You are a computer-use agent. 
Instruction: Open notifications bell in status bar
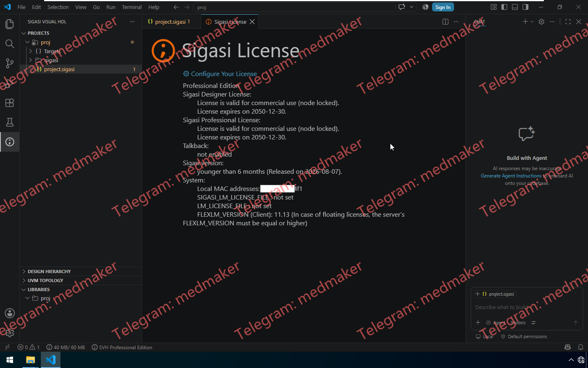[581, 347]
